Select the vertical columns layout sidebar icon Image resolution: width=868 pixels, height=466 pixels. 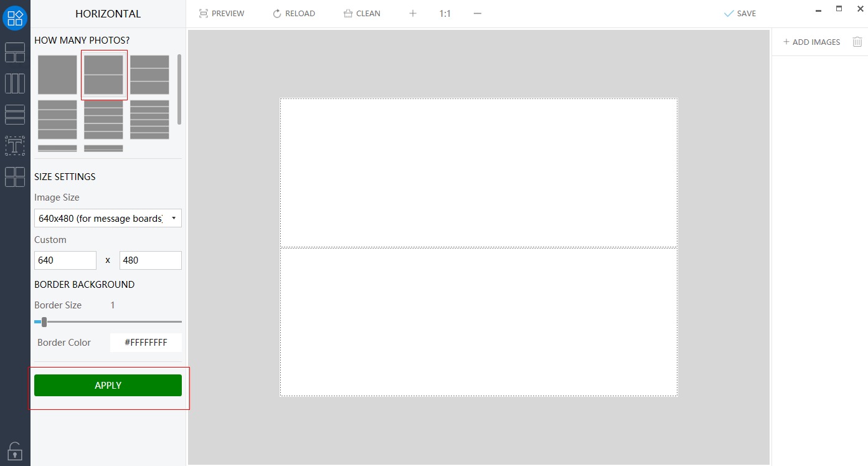(x=15, y=83)
